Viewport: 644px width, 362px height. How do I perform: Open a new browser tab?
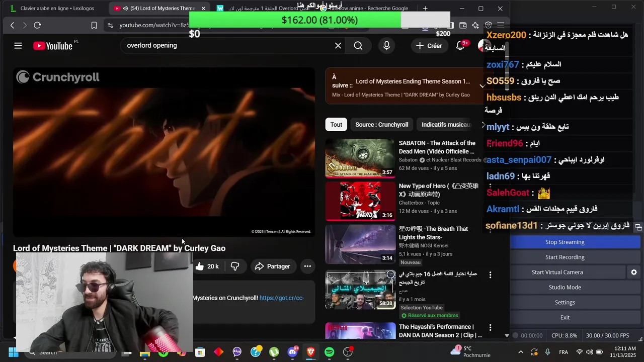pos(425,9)
